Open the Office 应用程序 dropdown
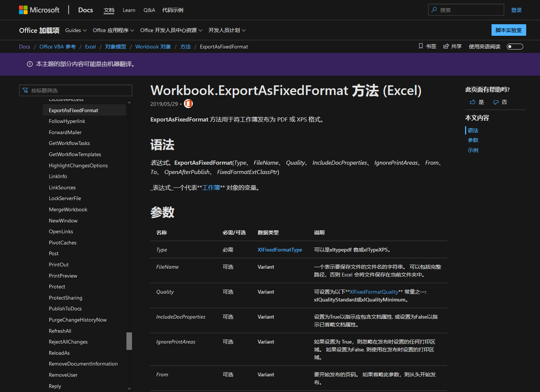The image size is (540, 392). pyautogui.click(x=113, y=30)
